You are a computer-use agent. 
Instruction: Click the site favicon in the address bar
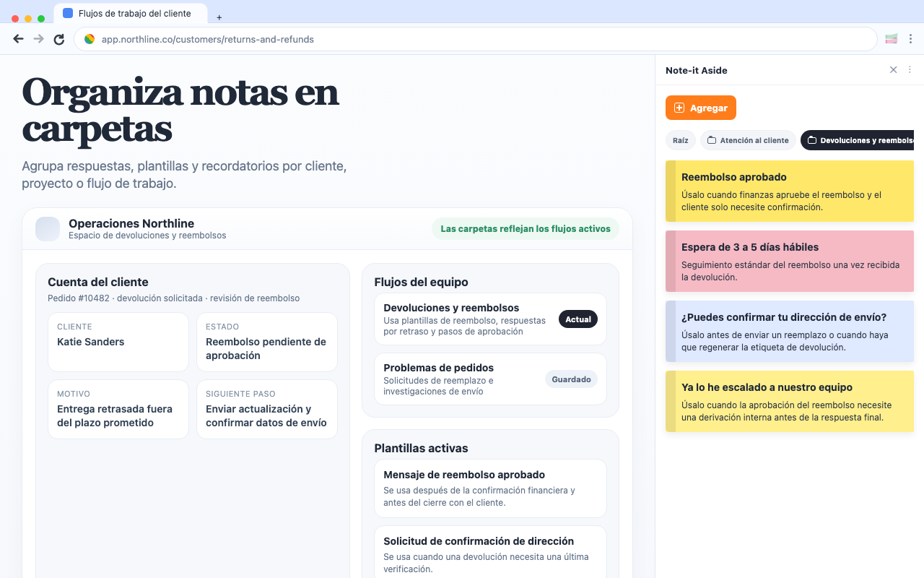point(88,39)
